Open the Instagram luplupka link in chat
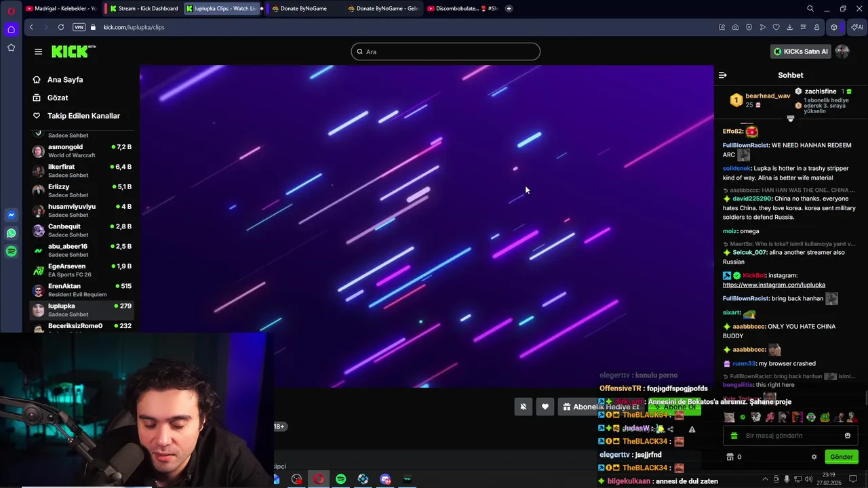The height and width of the screenshot is (488, 868). (774, 285)
